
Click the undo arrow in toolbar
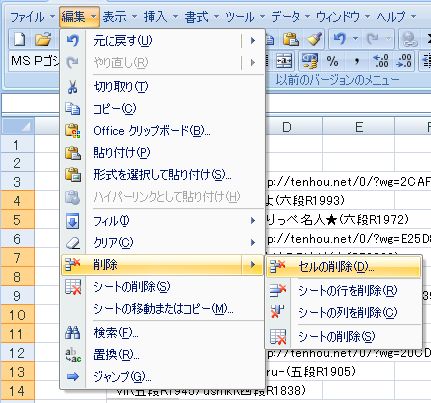click(340, 39)
